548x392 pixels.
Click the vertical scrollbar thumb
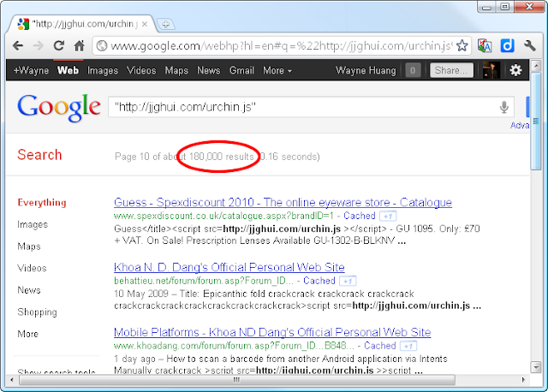(x=535, y=122)
